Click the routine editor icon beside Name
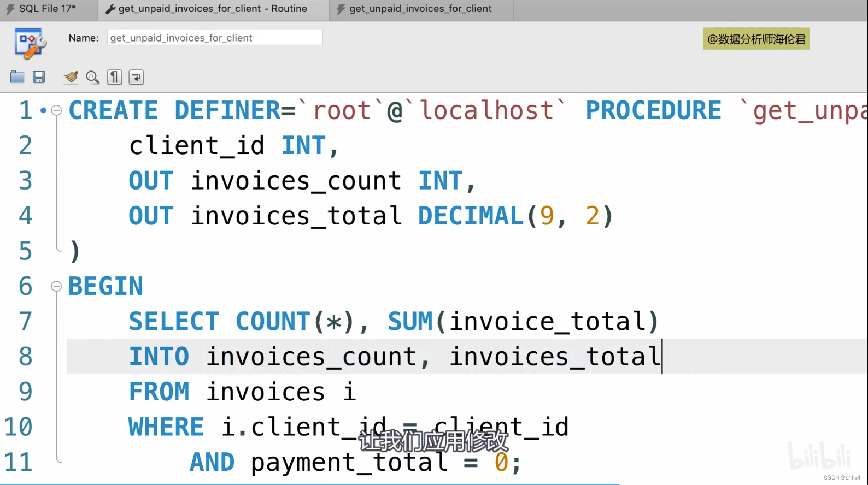 pos(30,43)
